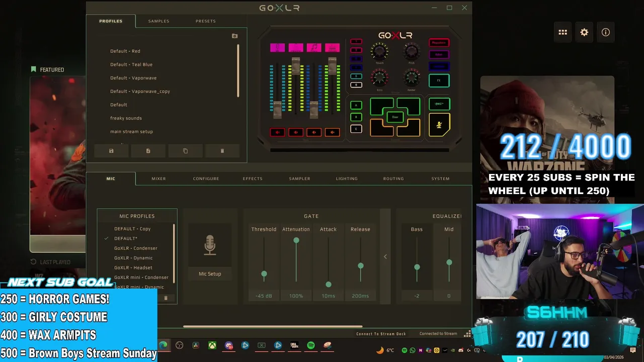Screen dimensions: 644x362
Task: Switch to the Effects tab
Action: [253, 178]
